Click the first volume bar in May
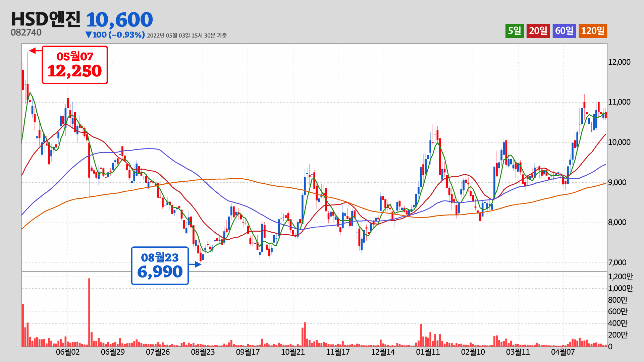This screenshot has height=362, width=644. (23, 325)
